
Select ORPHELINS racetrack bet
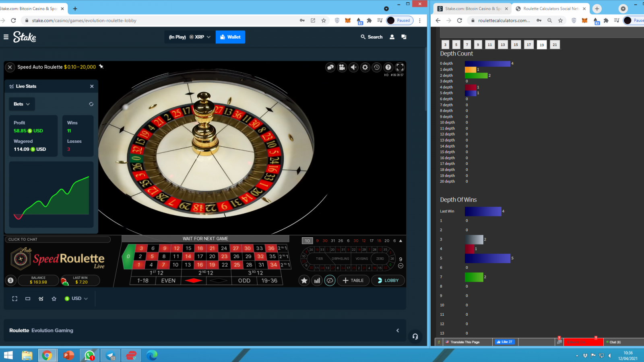[x=340, y=259]
